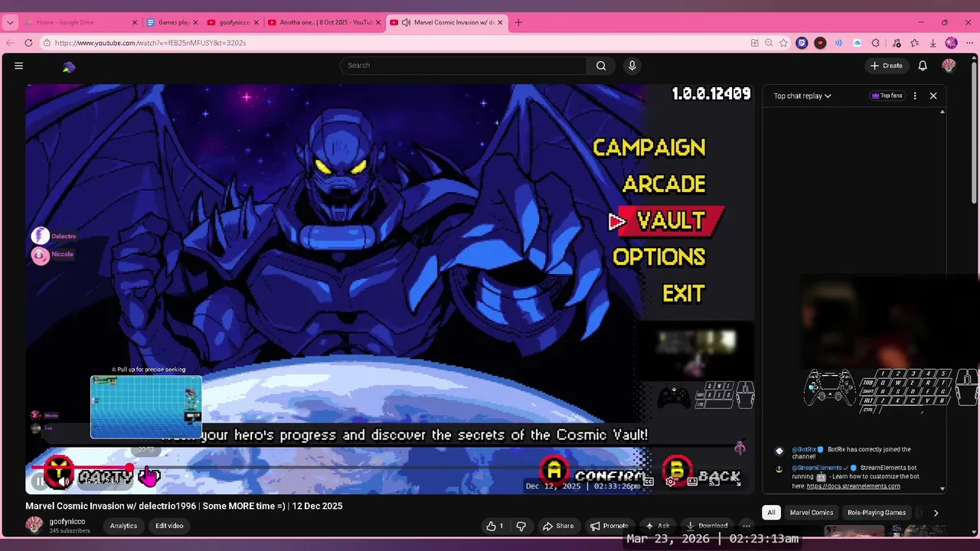The height and width of the screenshot is (551, 980).
Task: Click the browser address bar URL
Action: click(150, 43)
